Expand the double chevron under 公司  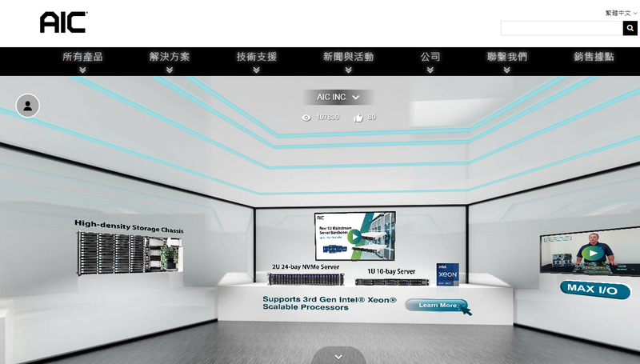[430, 70]
